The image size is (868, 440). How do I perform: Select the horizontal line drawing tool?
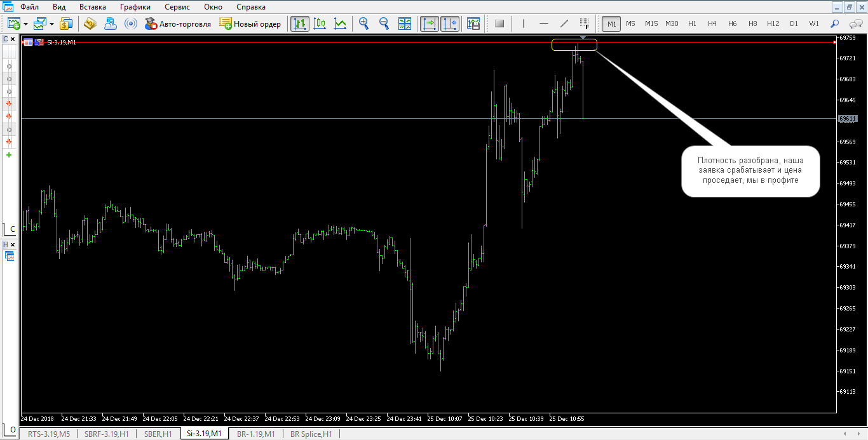544,23
